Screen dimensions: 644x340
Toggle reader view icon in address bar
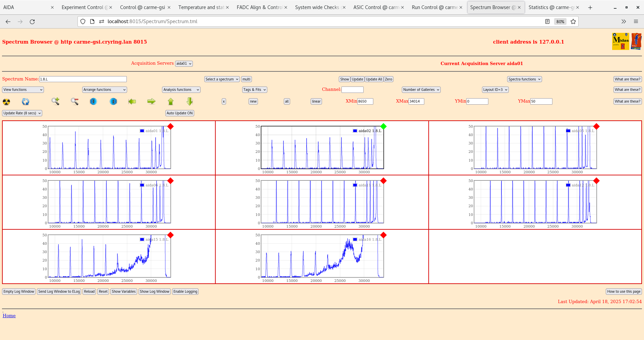click(547, 21)
